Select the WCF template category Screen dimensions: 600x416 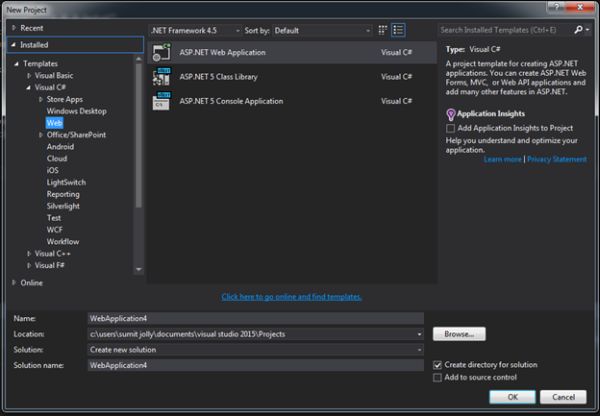[x=54, y=230]
